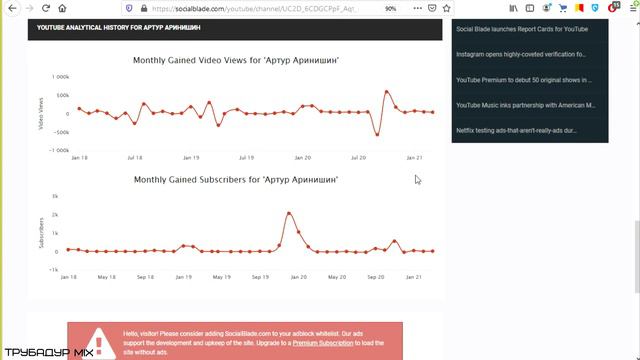
Task: Open the page actions three-dot menu
Action: (417, 8)
